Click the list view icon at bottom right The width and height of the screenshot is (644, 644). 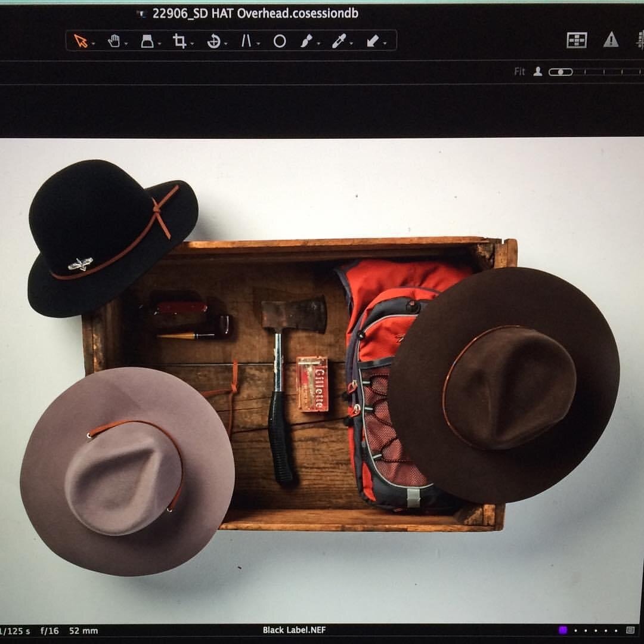click(630, 629)
